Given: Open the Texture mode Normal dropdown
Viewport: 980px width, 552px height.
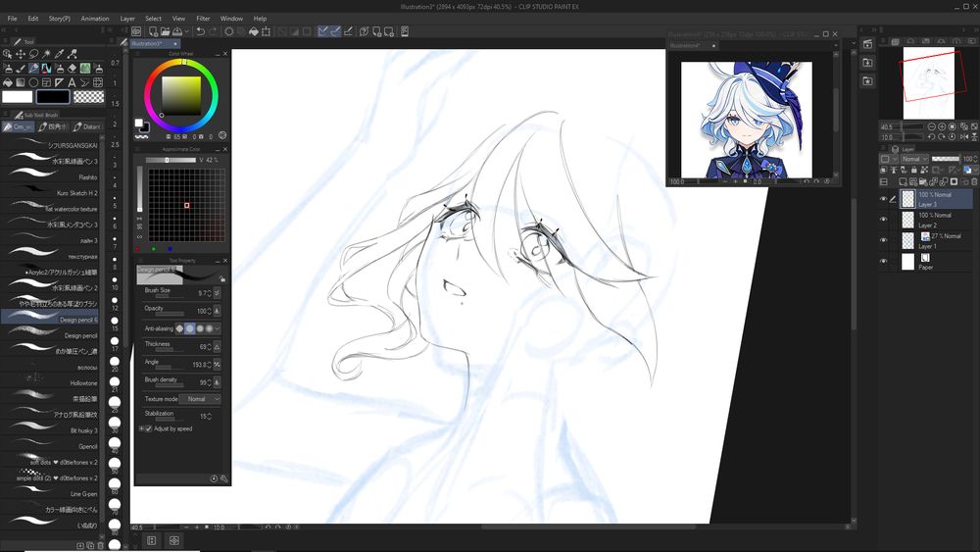Looking at the screenshot, I should [x=200, y=399].
